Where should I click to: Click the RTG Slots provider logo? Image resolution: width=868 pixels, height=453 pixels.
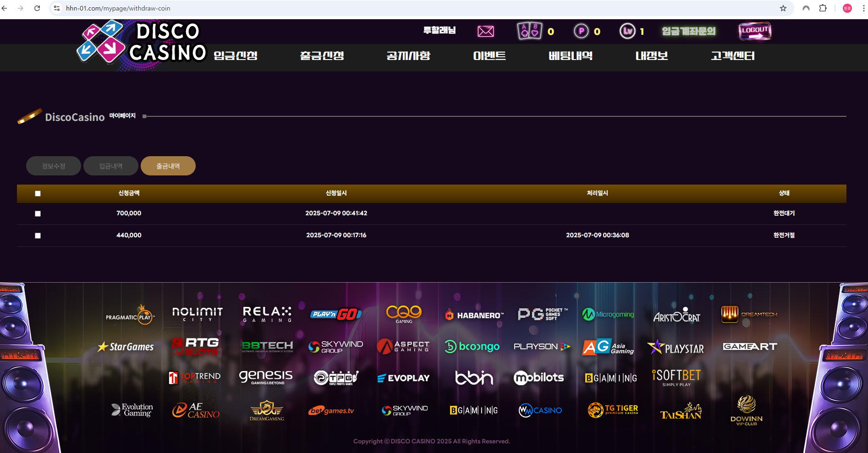coord(196,347)
